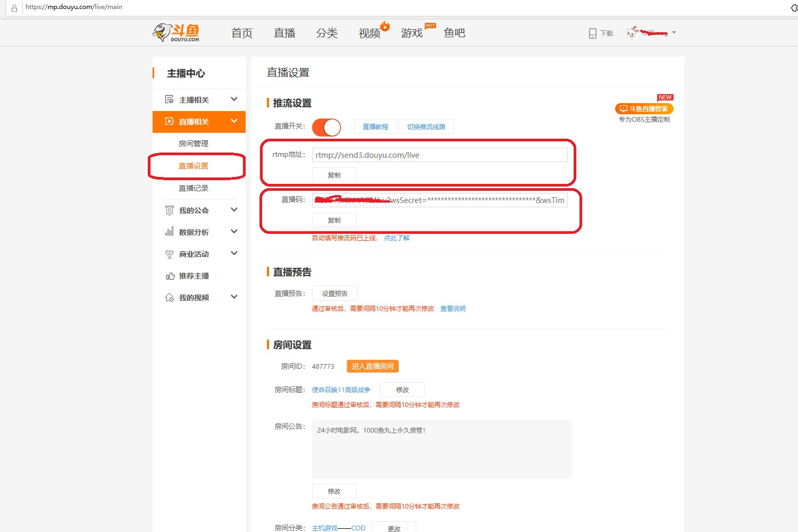798x532 pixels.
Task: Open 分类 in top navigation
Action: (327, 33)
